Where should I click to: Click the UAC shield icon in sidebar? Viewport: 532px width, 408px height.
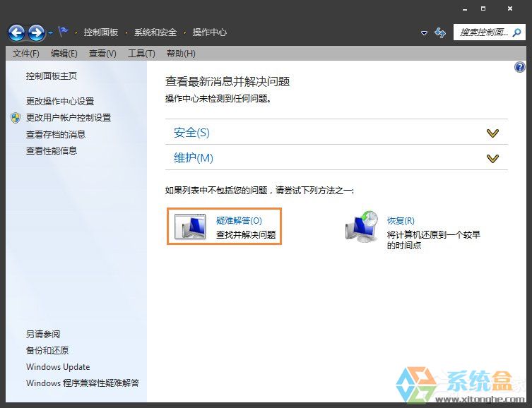[x=16, y=118]
